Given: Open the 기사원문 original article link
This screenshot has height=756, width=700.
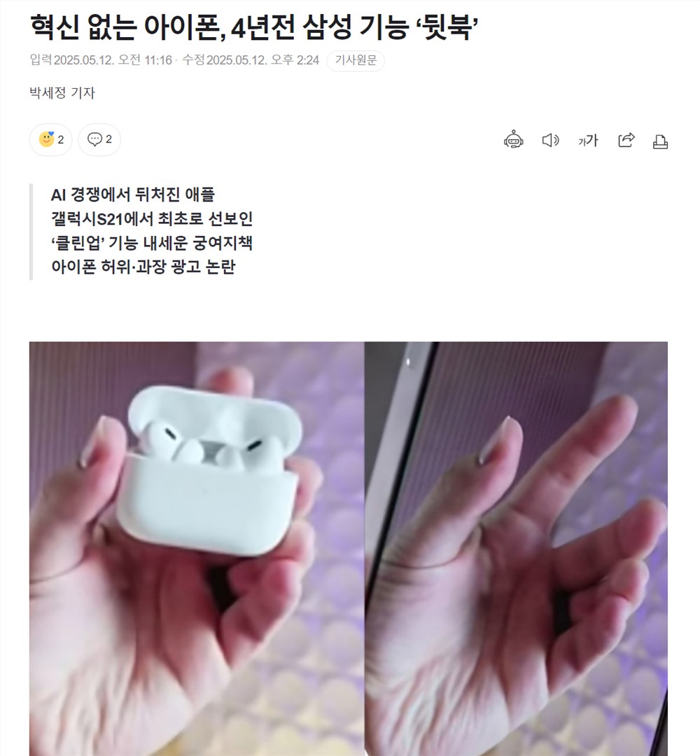Looking at the screenshot, I should 356,60.
